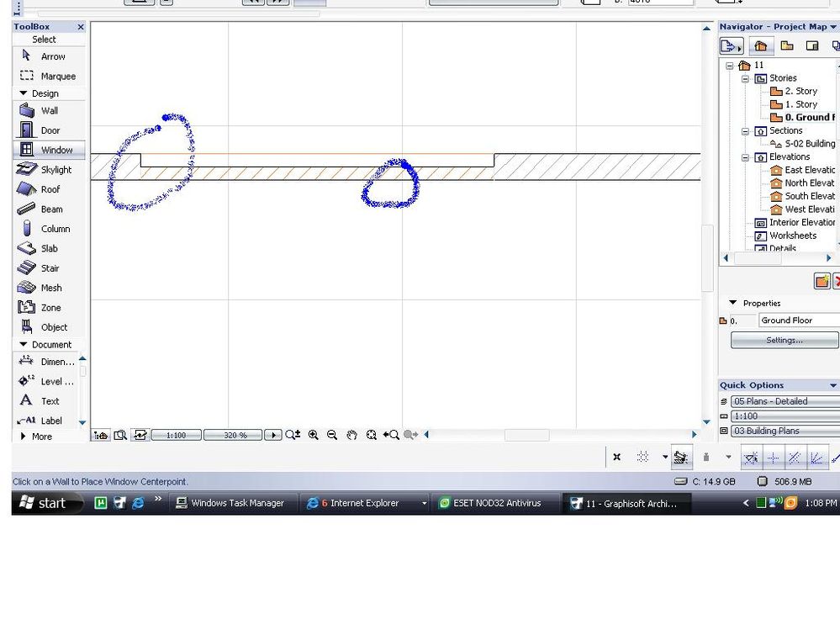Screen dimensions: 840x630
Task: Select the Marquee tool
Action: (x=48, y=76)
